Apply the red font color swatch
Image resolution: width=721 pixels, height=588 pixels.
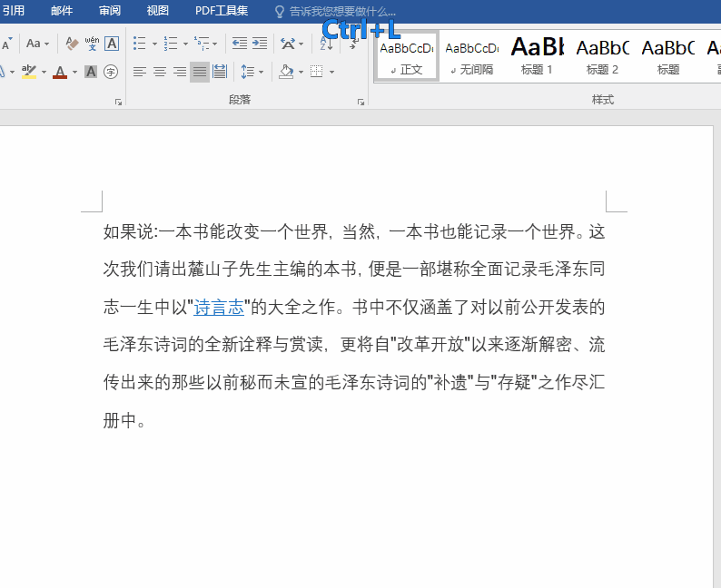pyautogui.click(x=60, y=72)
